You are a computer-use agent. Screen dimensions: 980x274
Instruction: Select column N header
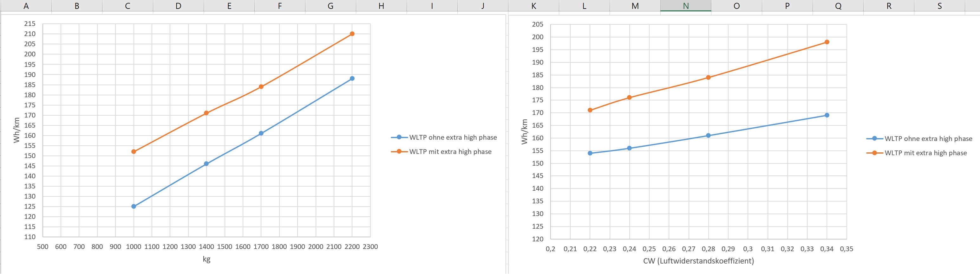[x=686, y=6]
